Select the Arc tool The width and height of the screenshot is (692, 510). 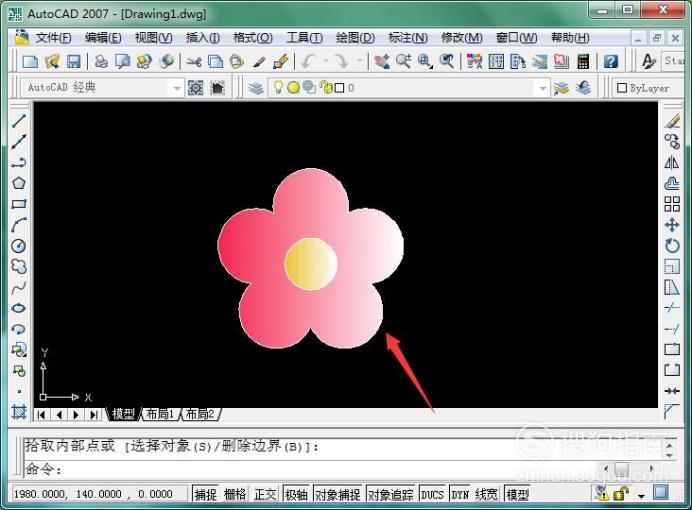pyautogui.click(x=19, y=225)
